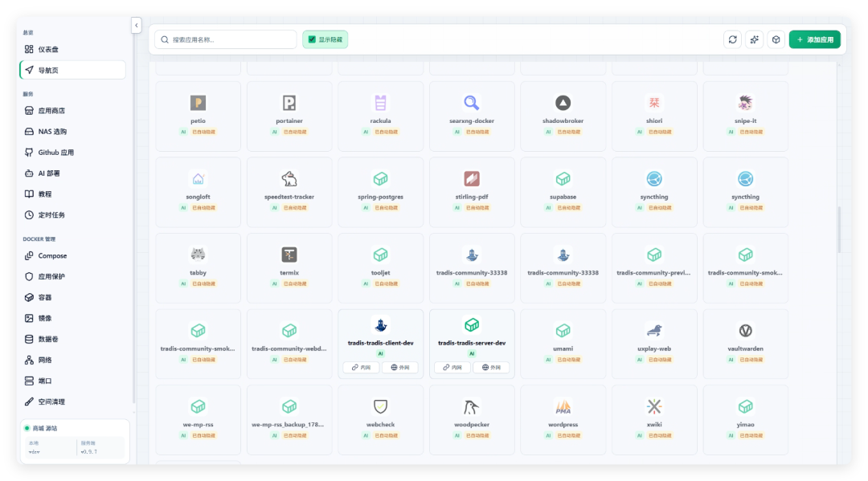
Task: Click the we-mp-rss_backup_178... card name
Action: (288, 425)
